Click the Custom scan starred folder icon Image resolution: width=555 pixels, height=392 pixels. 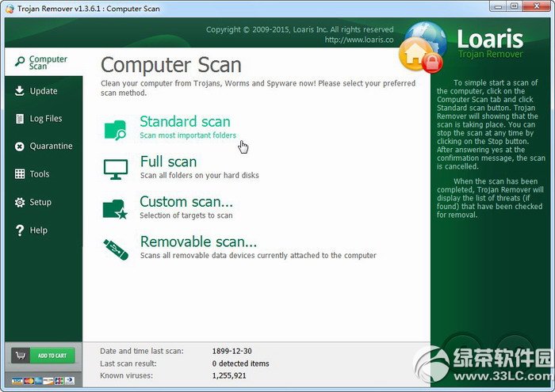tap(115, 209)
